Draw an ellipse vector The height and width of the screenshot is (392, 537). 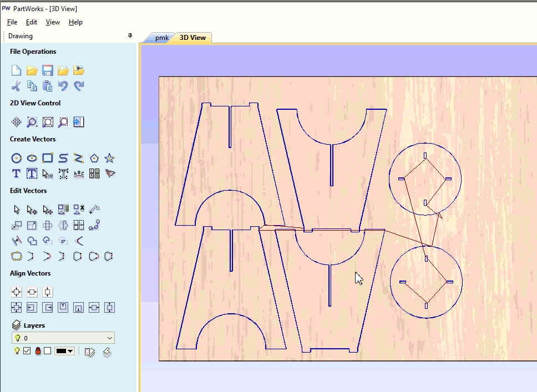coord(32,158)
